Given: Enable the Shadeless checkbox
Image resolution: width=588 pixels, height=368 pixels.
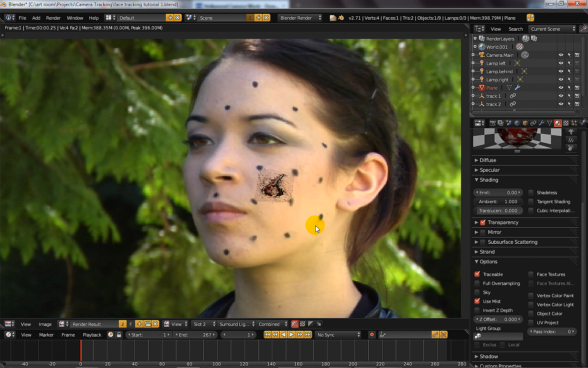Looking at the screenshot, I should click(x=531, y=192).
